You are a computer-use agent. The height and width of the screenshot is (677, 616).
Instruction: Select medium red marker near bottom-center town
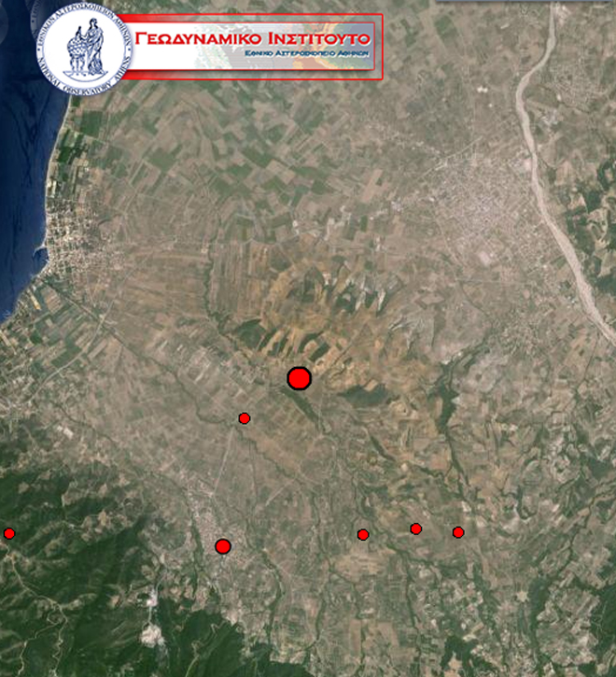click(223, 546)
